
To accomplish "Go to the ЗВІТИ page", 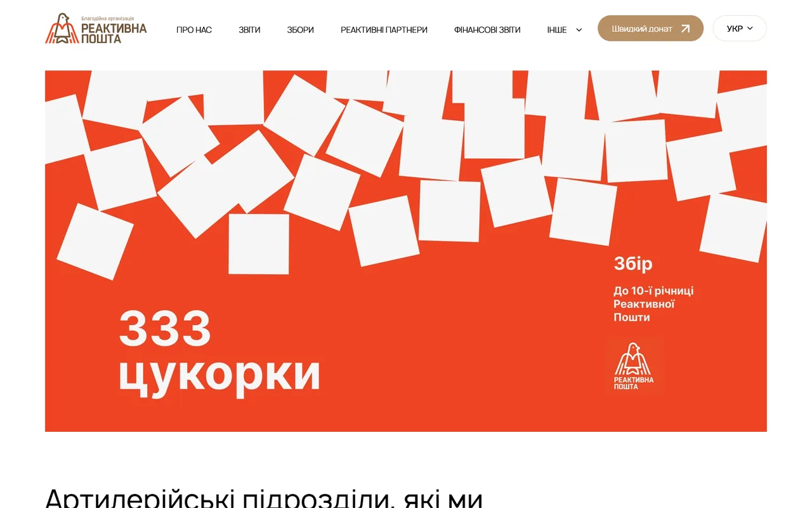I will (x=249, y=30).
